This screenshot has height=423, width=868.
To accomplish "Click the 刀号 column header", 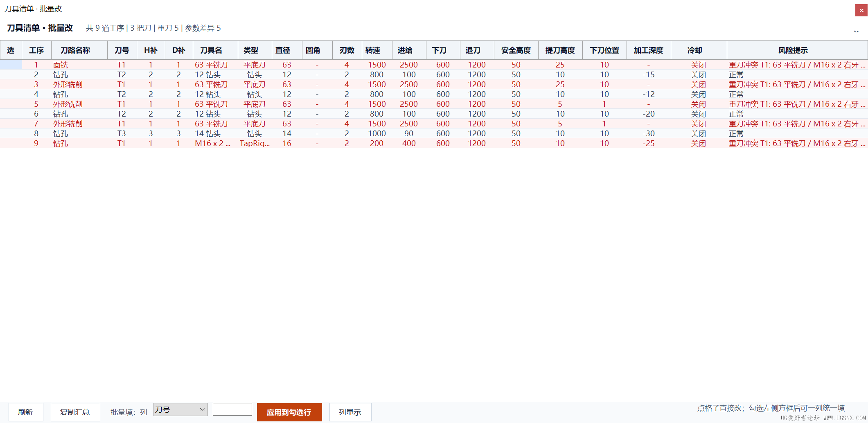I will [122, 50].
